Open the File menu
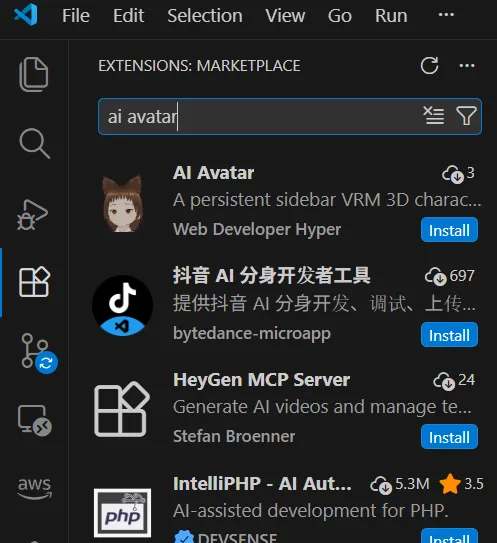497x543 pixels. coord(76,16)
